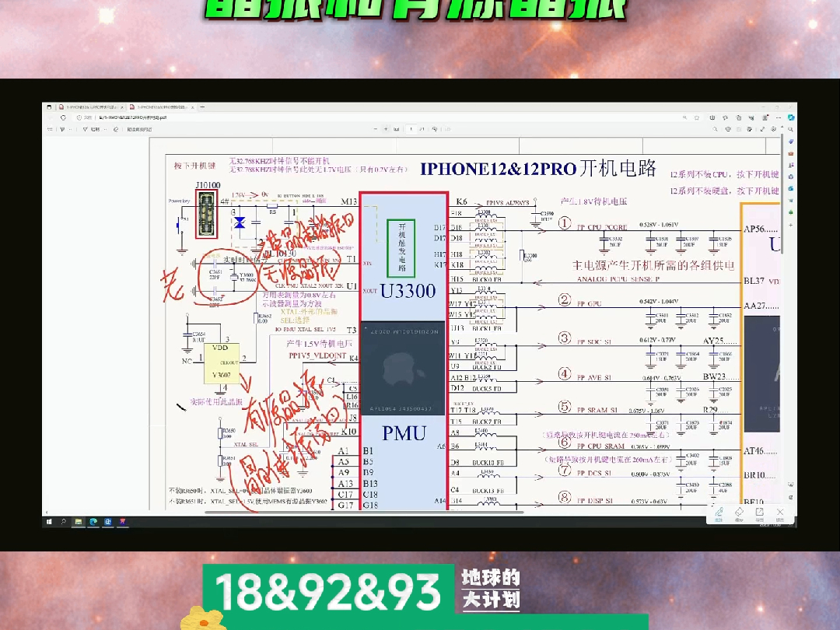
Task: Click the address bar with PDF path
Action: 375,117
